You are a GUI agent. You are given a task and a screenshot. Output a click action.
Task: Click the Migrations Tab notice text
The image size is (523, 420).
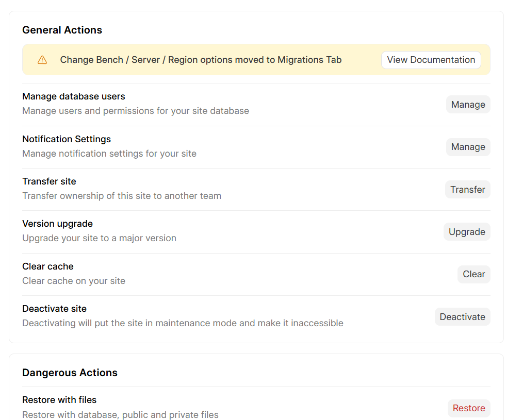[201, 60]
